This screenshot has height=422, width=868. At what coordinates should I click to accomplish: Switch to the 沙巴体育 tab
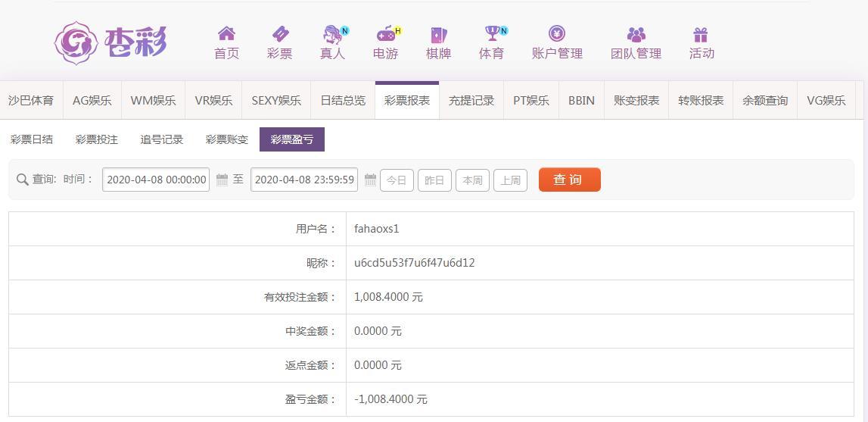(x=31, y=100)
